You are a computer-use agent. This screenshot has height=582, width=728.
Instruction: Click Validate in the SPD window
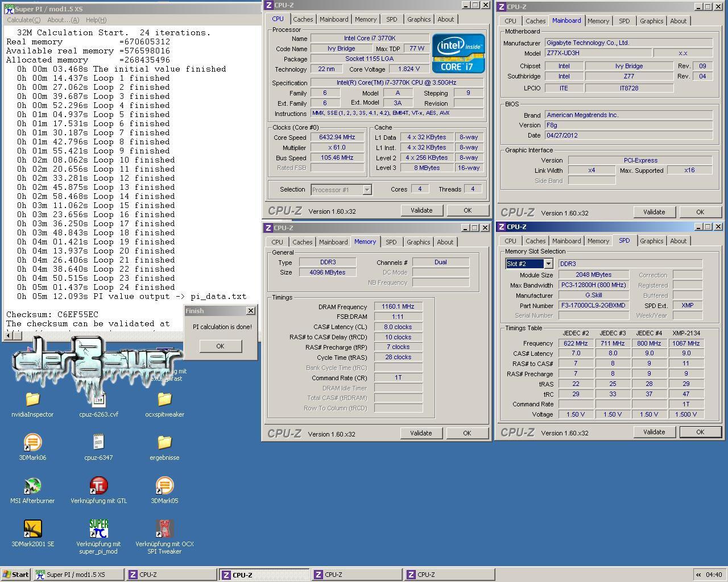pos(654,432)
